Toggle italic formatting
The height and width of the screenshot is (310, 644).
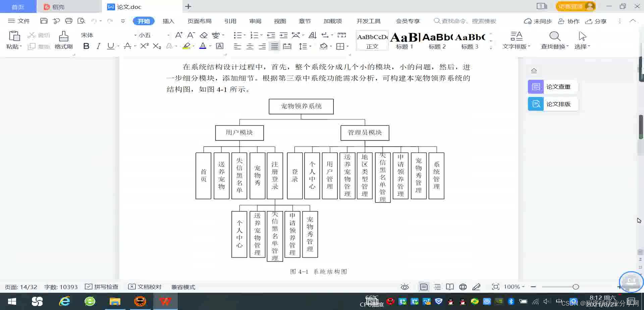click(x=98, y=46)
